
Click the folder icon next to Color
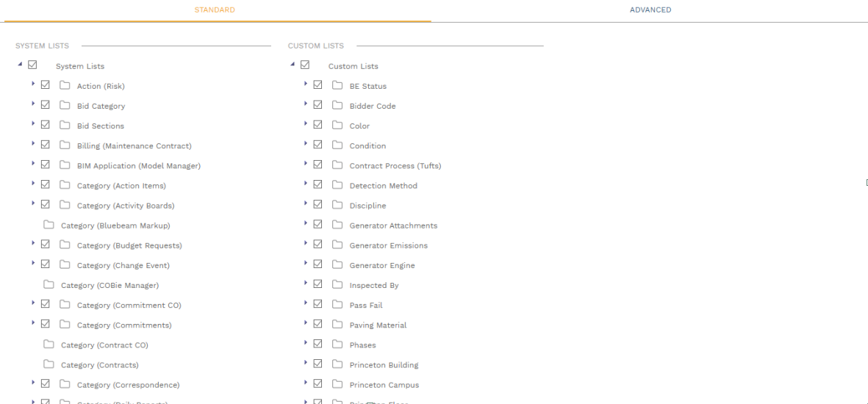pyautogui.click(x=337, y=126)
